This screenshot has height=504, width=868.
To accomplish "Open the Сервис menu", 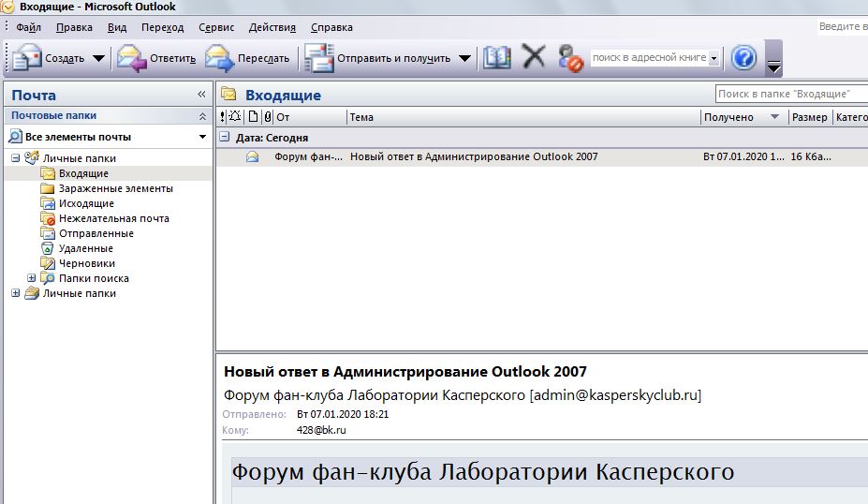I will [x=216, y=27].
